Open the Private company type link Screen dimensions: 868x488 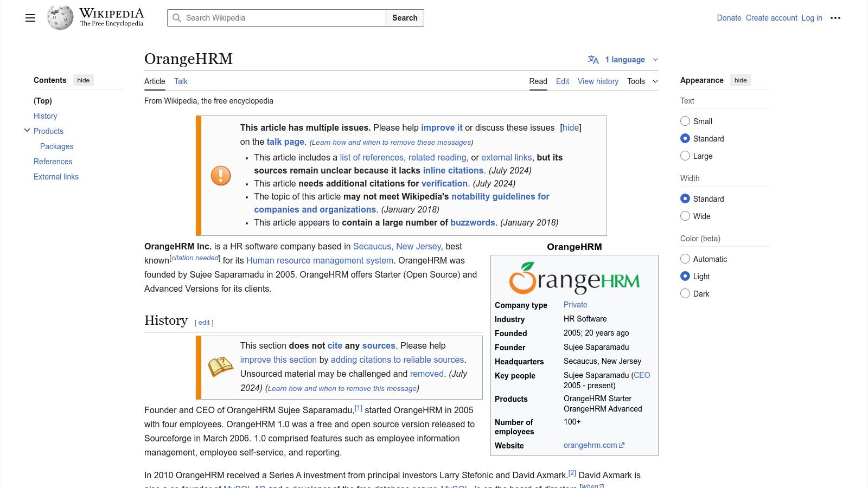click(x=575, y=305)
